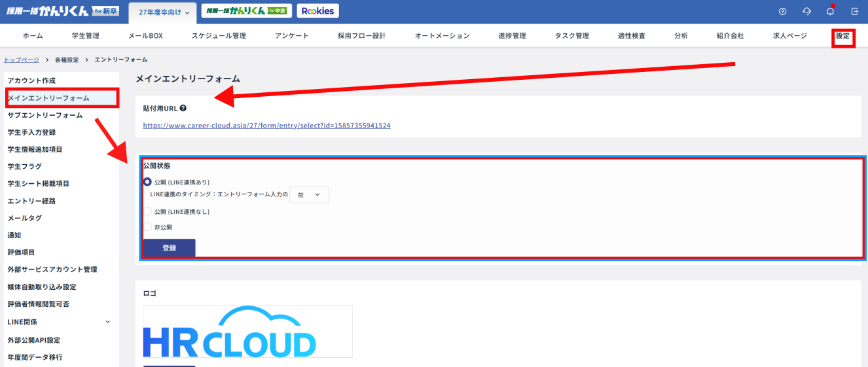Screen dimensions: 868x367
Task: Open the LINE連携 timing 前 dropdown
Action: point(309,194)
